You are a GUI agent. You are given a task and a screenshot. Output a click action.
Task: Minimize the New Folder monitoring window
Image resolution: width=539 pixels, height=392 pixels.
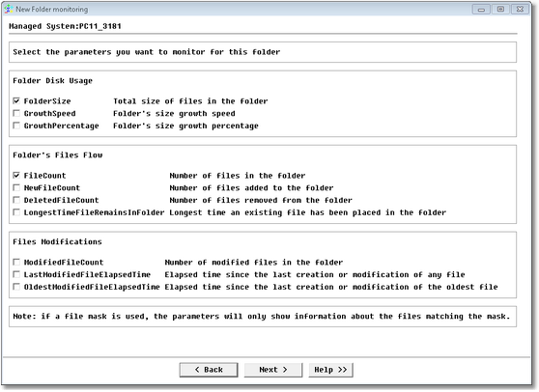[x=481, y=10]
